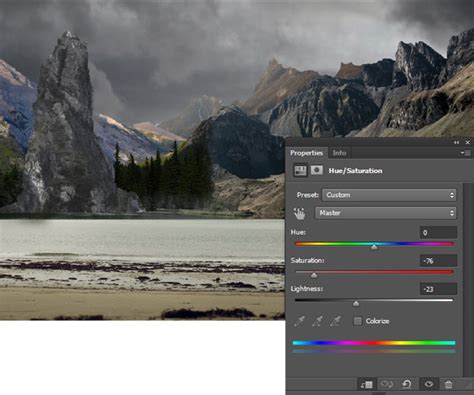Select the on-image targeted adjustment hand tool
The width and height of the screenshot is (474, 395).
(x=299, y=213)
